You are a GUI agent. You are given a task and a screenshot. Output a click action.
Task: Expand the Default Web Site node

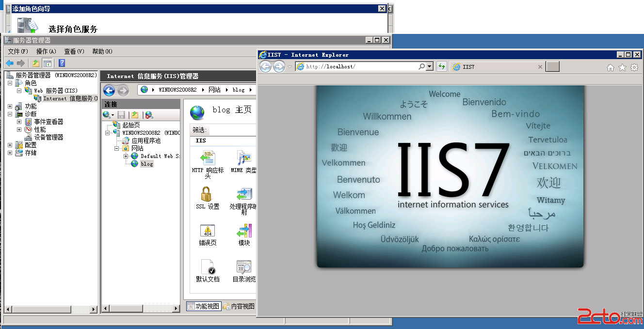tap(126, 156)
